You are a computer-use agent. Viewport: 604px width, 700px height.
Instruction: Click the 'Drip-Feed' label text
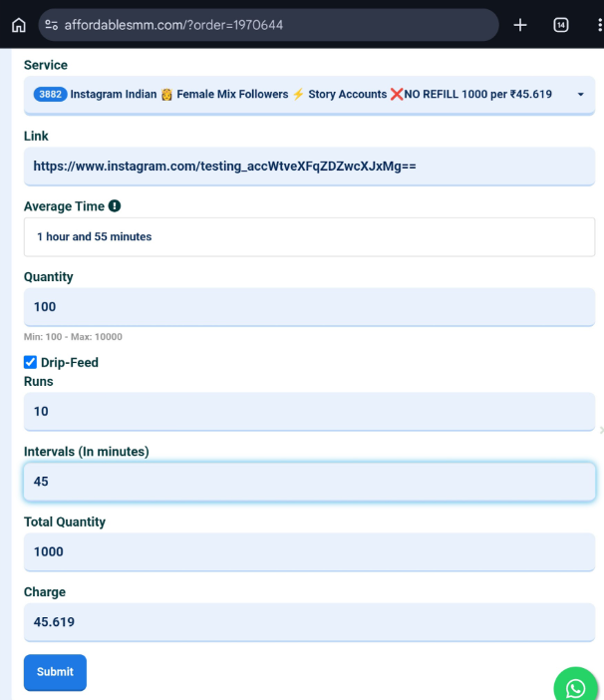(x=70, y=362)
